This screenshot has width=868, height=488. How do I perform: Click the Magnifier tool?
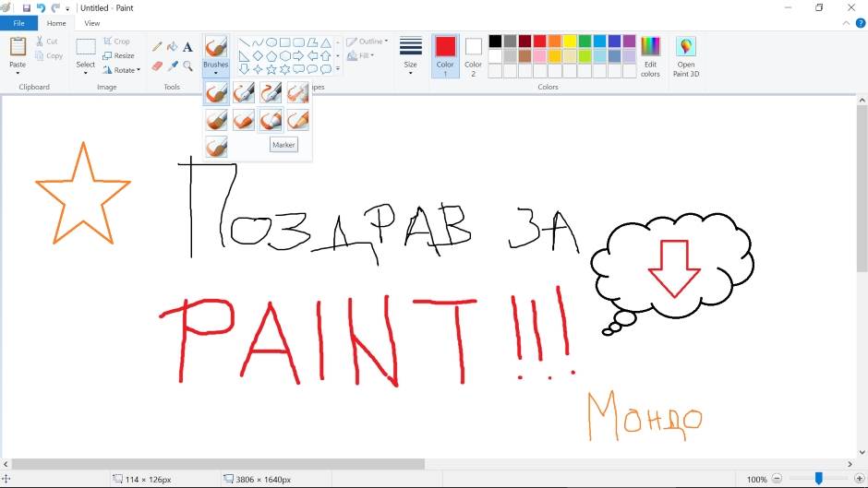(x=187, y=65)
